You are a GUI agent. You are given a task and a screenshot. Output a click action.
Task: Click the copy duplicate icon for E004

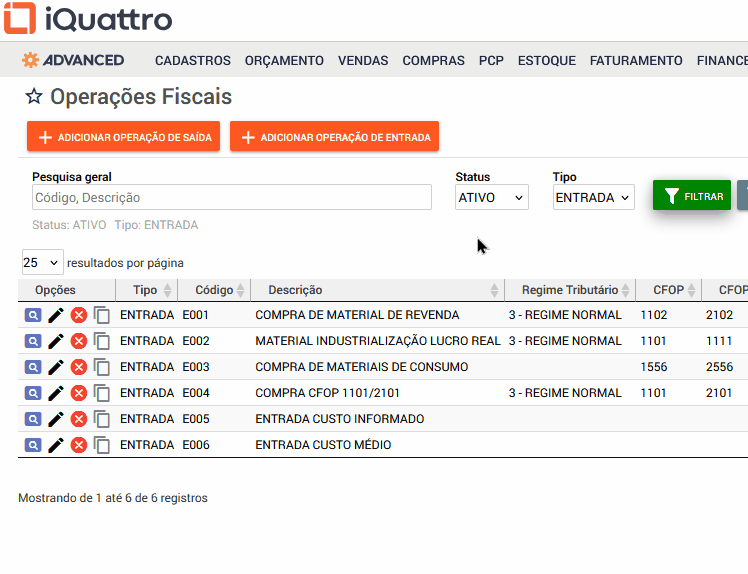pyautogui.click(x=102, y=393)
